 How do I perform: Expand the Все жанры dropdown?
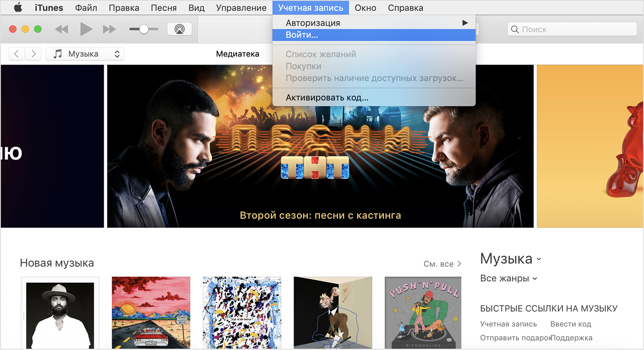click(509, 278)
